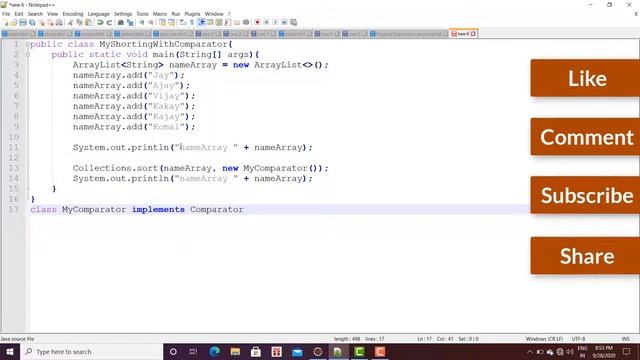Toggle the indent guide toolbar icon
640x360 pixels.
201,22
